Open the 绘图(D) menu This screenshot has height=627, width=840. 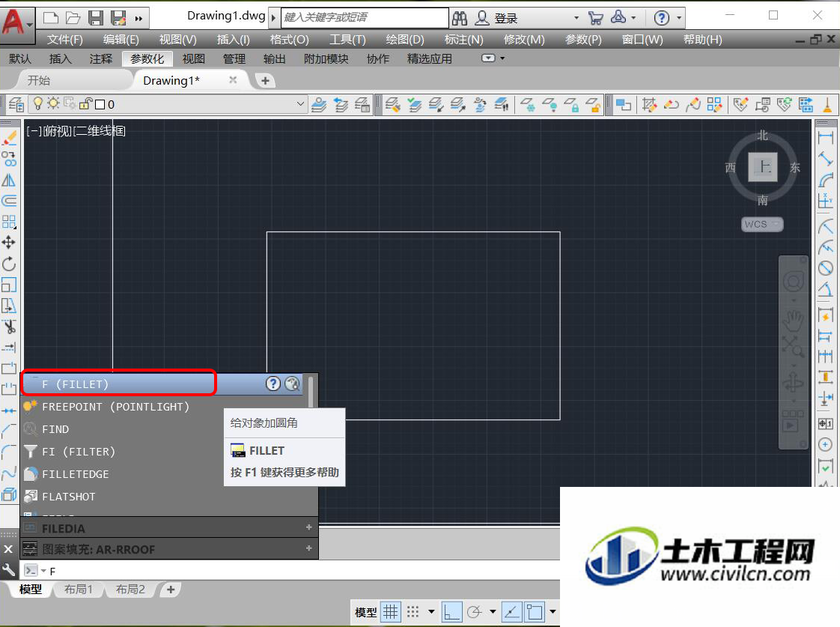pyautogui.click(x=405, y=40)
